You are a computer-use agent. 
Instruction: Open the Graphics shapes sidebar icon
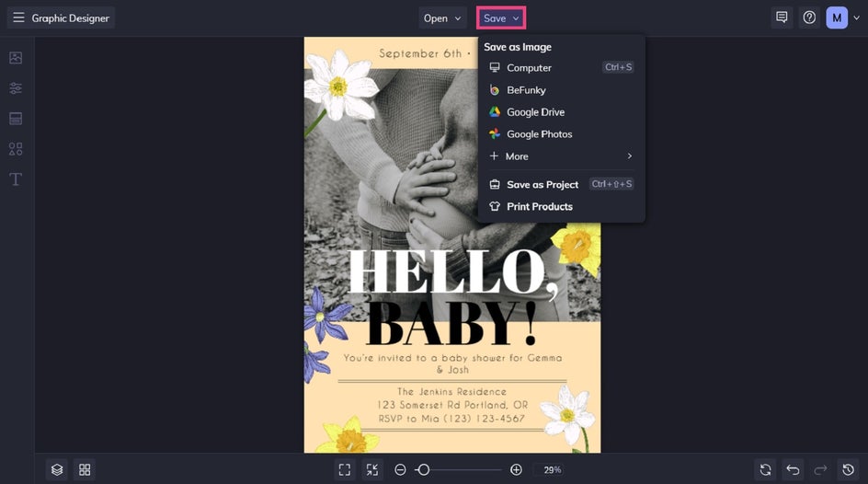[x=16, y=148]
